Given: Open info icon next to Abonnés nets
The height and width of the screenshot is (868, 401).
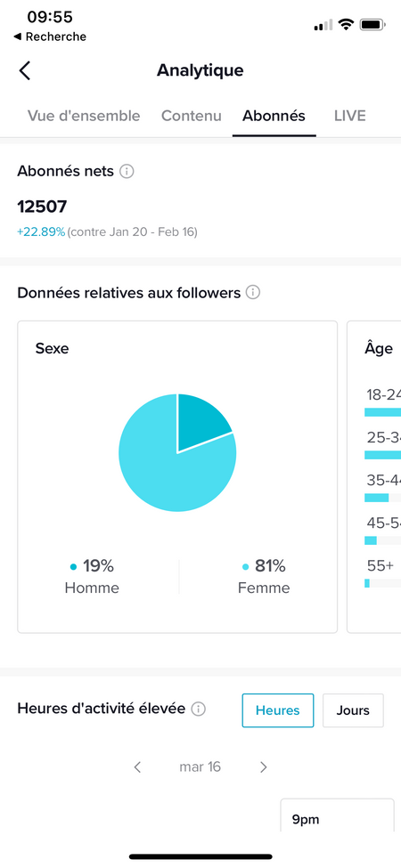Looking at the screenshot, I should pyautogui.click(x=127, y=172).
